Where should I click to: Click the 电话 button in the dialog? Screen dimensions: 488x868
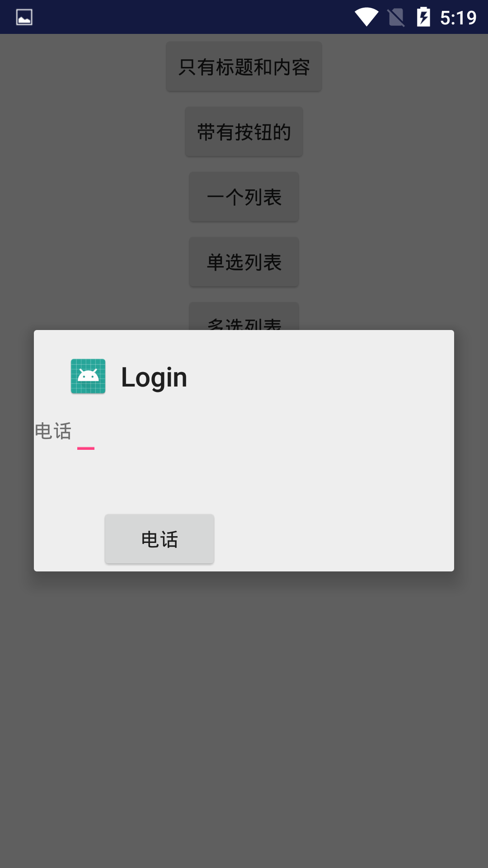pos(160,539)
